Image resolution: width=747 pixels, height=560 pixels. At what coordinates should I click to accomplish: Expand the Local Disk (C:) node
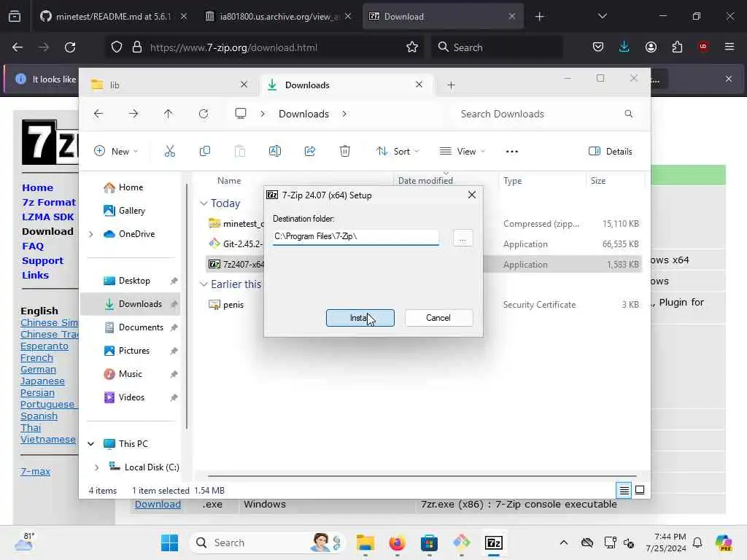(x=97, y=467)
